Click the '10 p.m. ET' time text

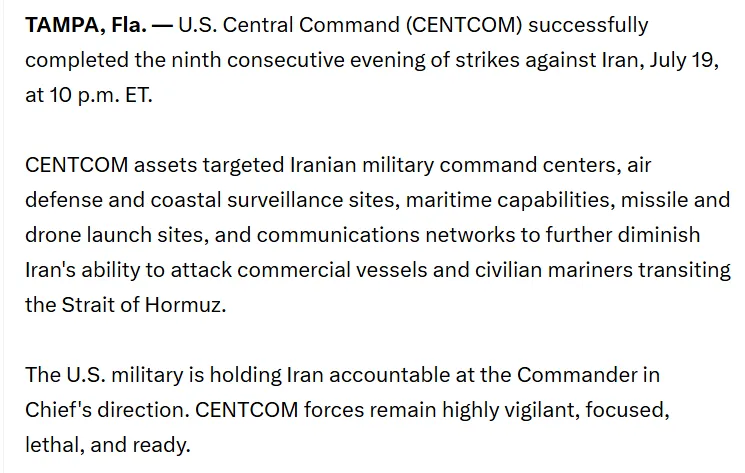pos(101,95)
